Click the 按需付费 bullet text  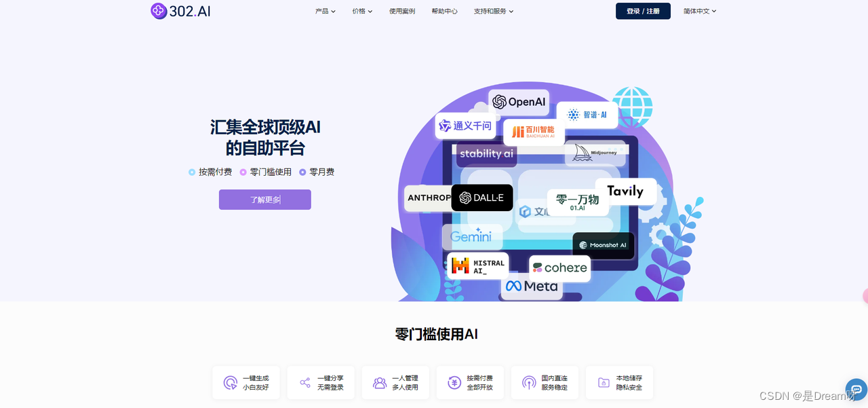pyautogui.click(x=215, y=172)
